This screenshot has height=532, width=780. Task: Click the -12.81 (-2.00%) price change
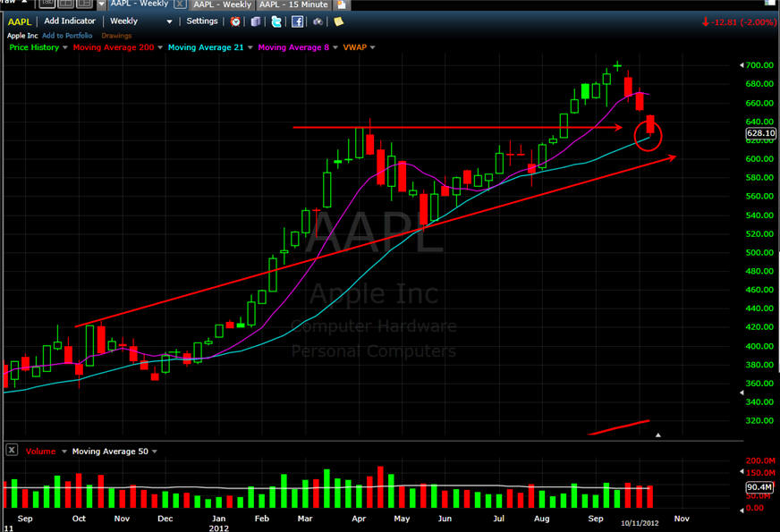(740, 22)
